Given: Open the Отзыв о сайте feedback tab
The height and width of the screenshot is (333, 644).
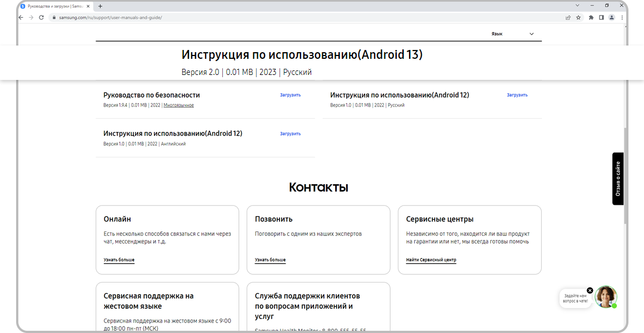Looking at the screenshot, I should point(618,179).
